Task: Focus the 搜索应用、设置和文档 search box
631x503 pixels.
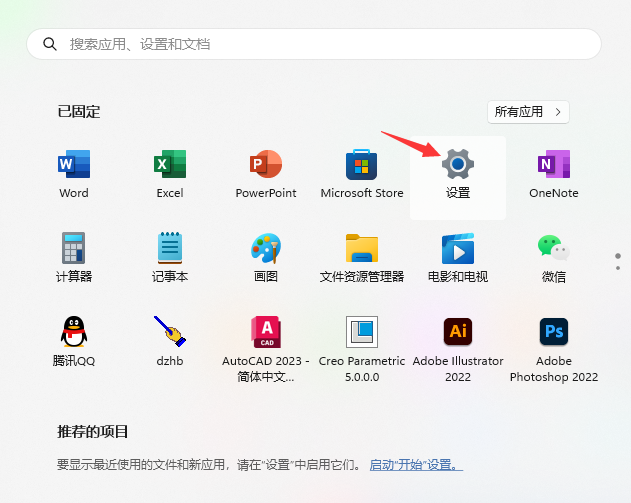Action: click(x=314, y=44)
